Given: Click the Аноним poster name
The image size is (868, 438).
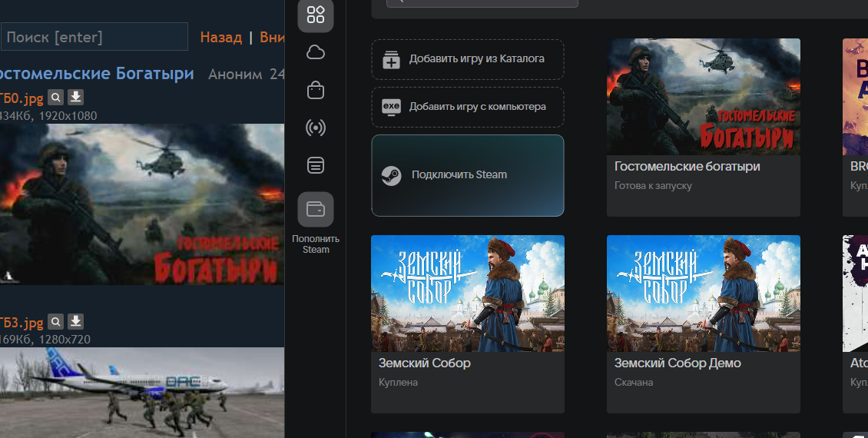Looking at the screenshot, I should point(235,75).
